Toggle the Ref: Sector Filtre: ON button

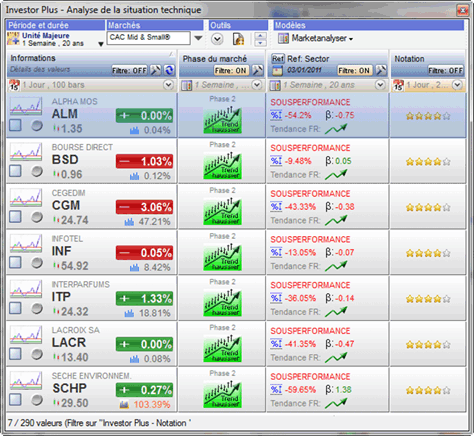(x=354, y=70)
